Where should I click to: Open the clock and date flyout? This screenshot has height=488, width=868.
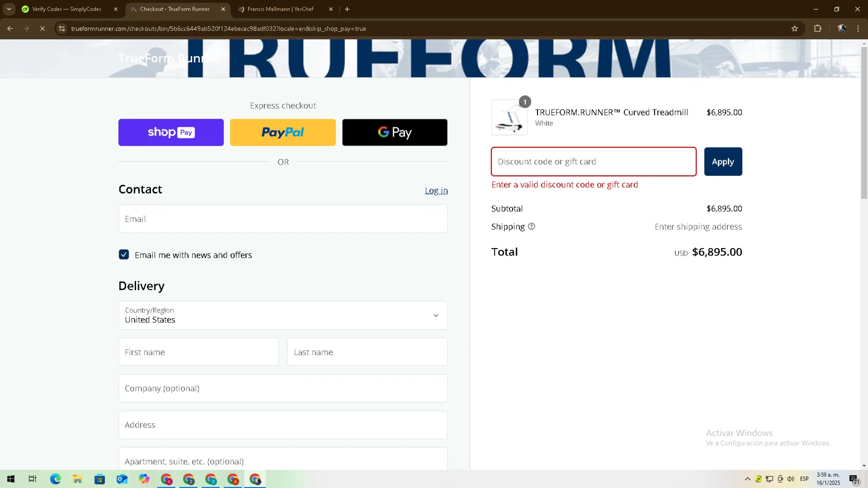pos(828,479)
